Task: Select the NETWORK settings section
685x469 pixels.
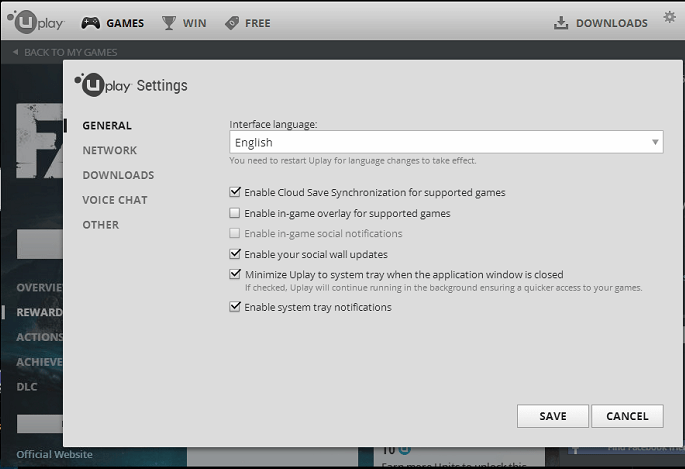Action: (110, 151)
